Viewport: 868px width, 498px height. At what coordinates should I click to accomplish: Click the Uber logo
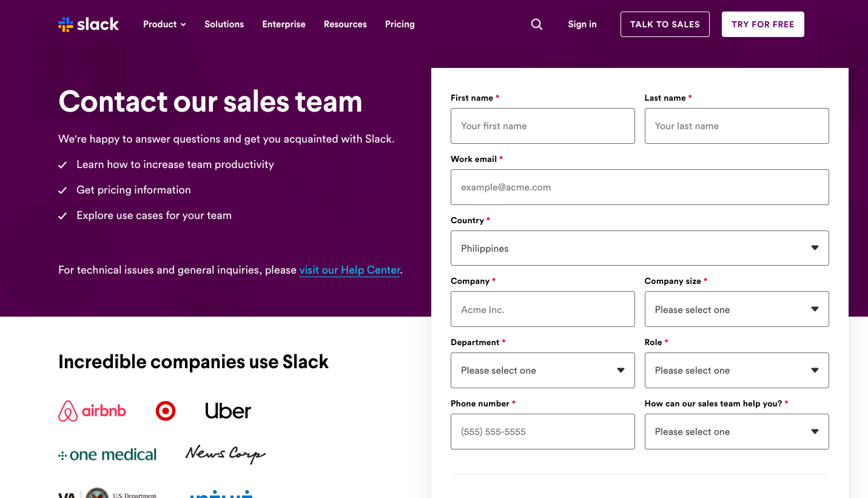coord(228,411)
